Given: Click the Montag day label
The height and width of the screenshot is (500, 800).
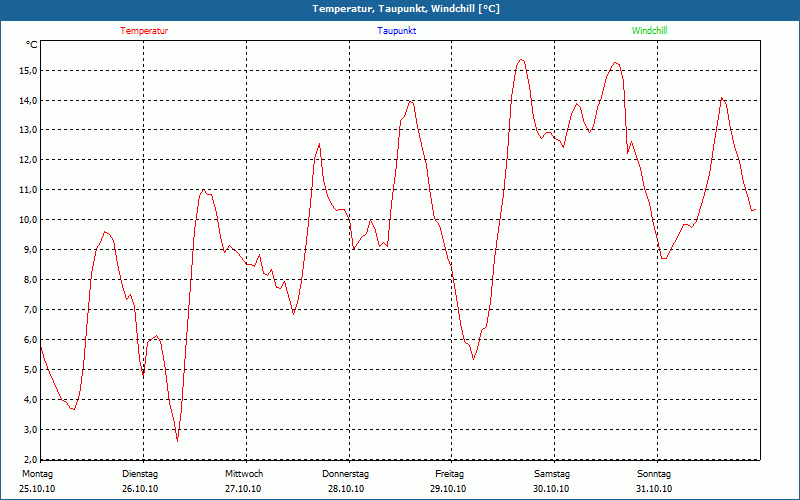Looking at the screenshot, I should [x=37, y=474].
